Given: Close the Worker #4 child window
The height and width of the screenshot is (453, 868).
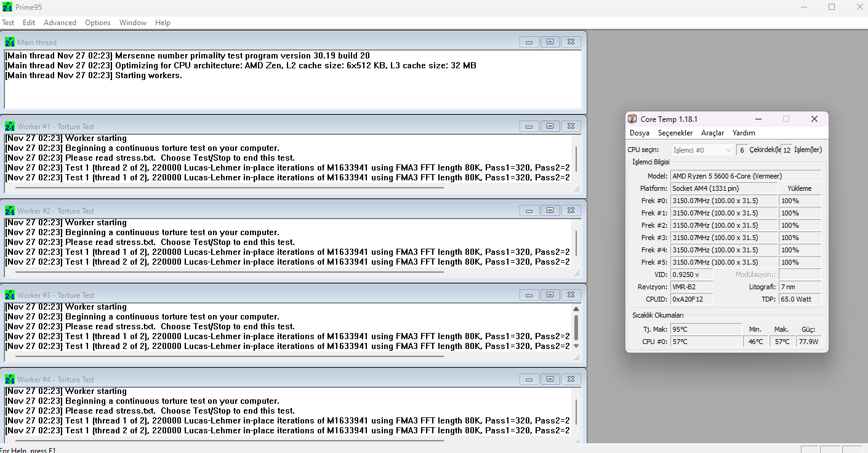Looking at the screenshot, I should (x=571, y=379).
